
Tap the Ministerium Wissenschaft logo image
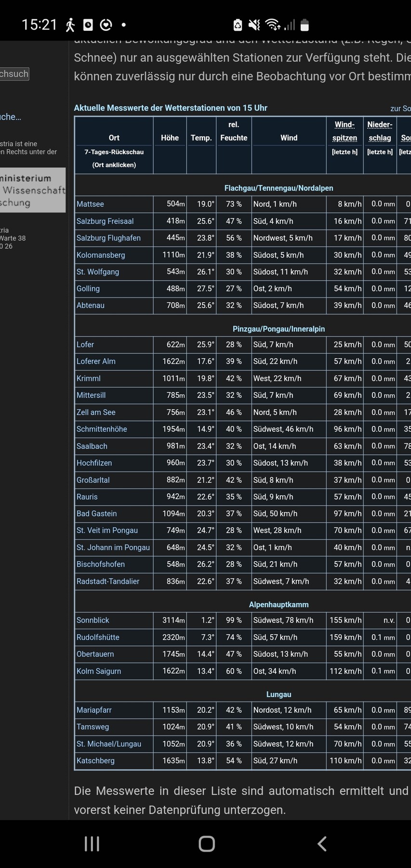pyautogui.click(x=32, y=190)
